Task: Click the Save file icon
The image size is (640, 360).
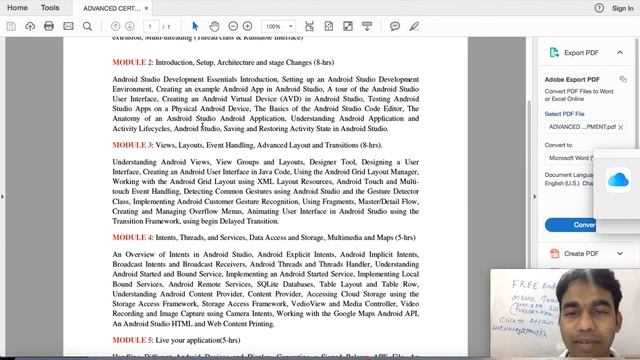Action: coord(11,27)
